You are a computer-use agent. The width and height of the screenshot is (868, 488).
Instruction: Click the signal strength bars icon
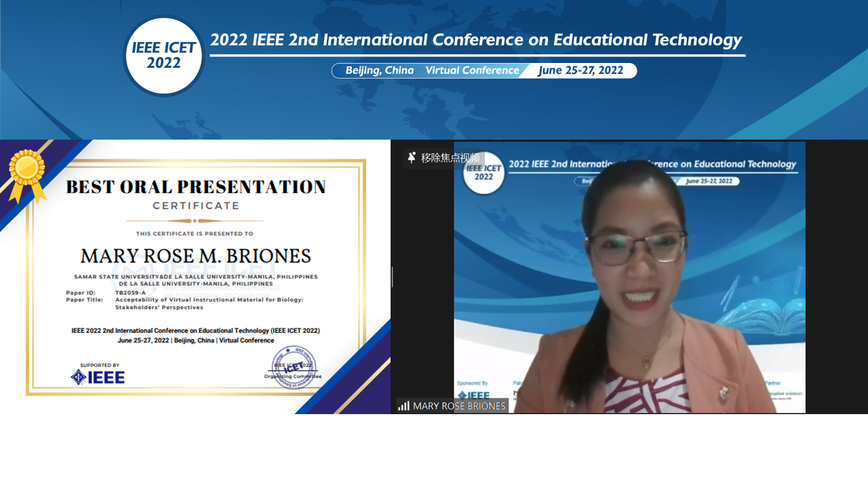404,406
